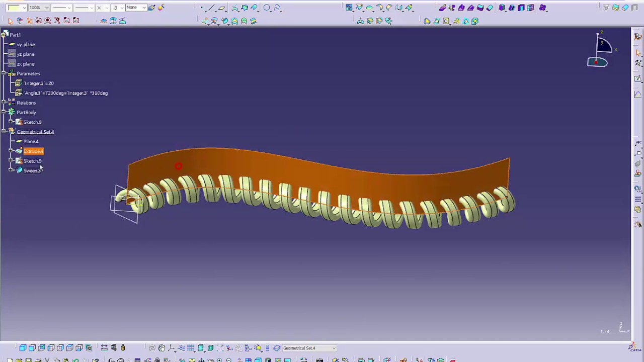The image size is (644, 362).
Task: Click the Fillet-style tool beside Join
Action: [359, 8]
